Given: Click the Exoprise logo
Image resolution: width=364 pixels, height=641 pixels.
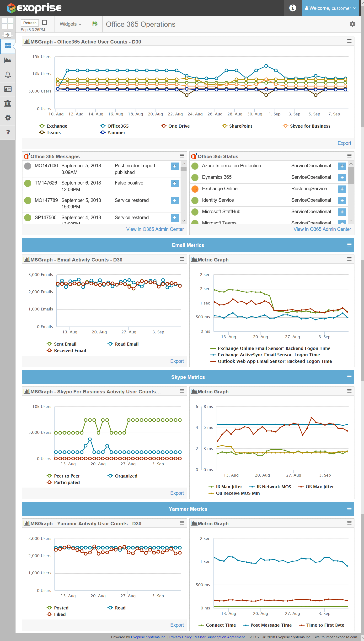Looking at the screenshot, I should pos(34,8).
